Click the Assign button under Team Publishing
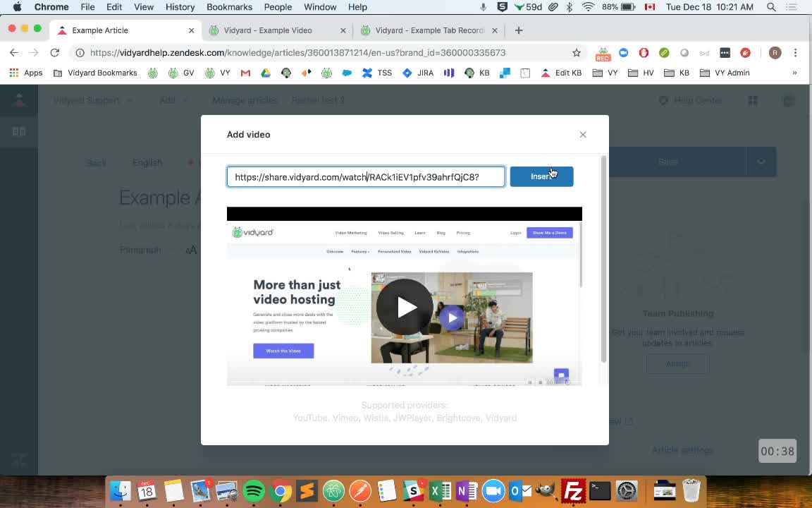This screenshot has height=508, width=812. (677, 363)
